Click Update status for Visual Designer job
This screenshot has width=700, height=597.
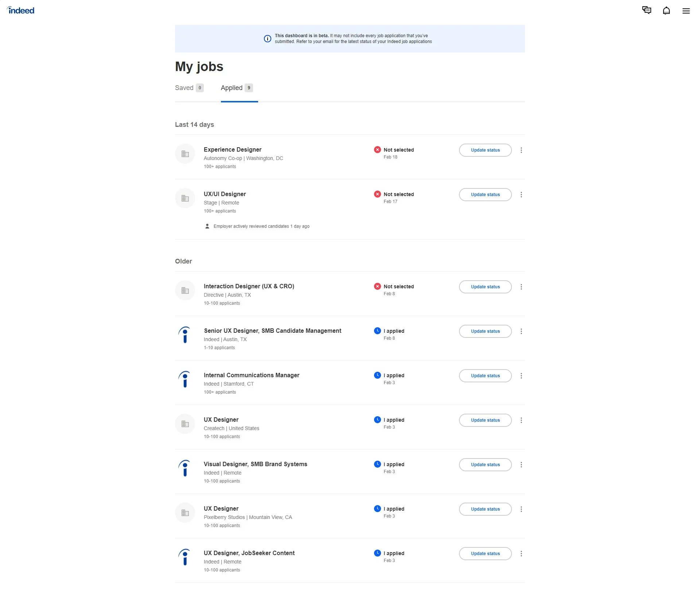point(485,465)
